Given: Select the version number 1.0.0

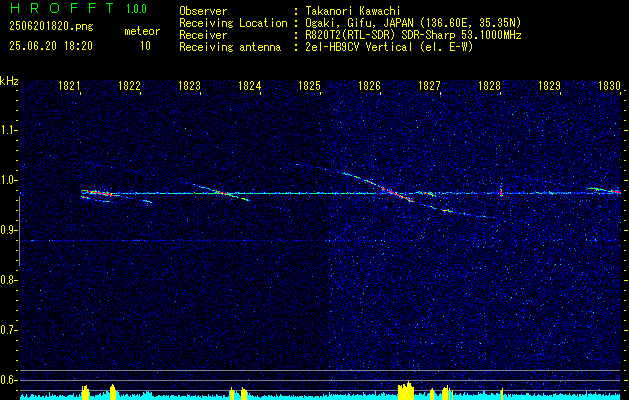Looking at the screenshot, I should coord(136,9).
